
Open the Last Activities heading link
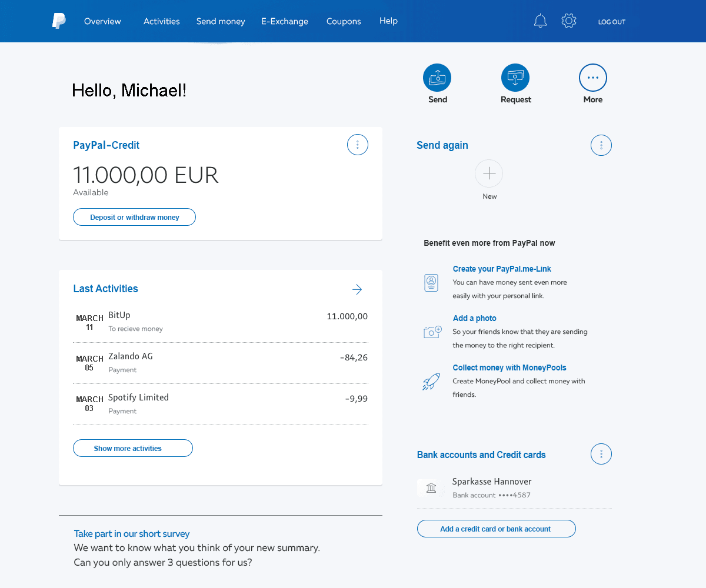click(106, 289)
